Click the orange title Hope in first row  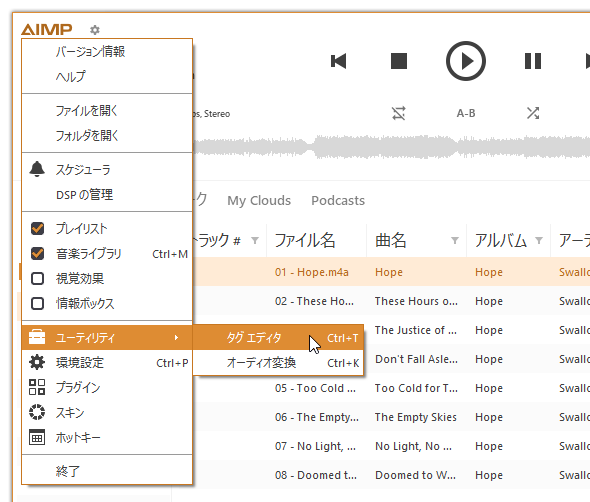point(389,272)
